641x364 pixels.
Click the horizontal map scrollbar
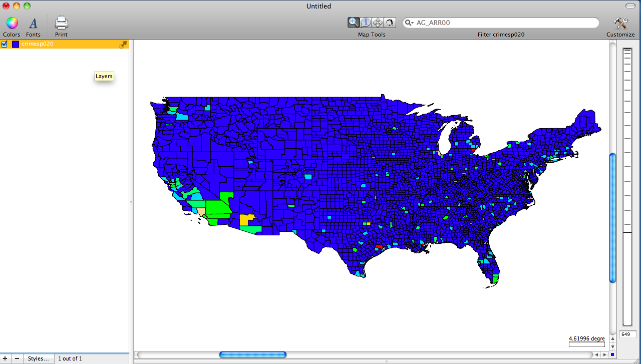click(252, 354)
